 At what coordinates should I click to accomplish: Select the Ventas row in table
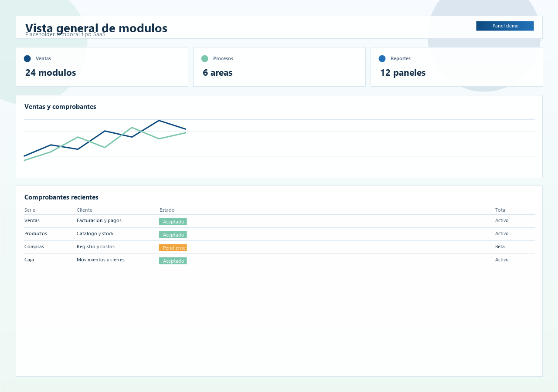pyautogui.click(x=279, y=221)
